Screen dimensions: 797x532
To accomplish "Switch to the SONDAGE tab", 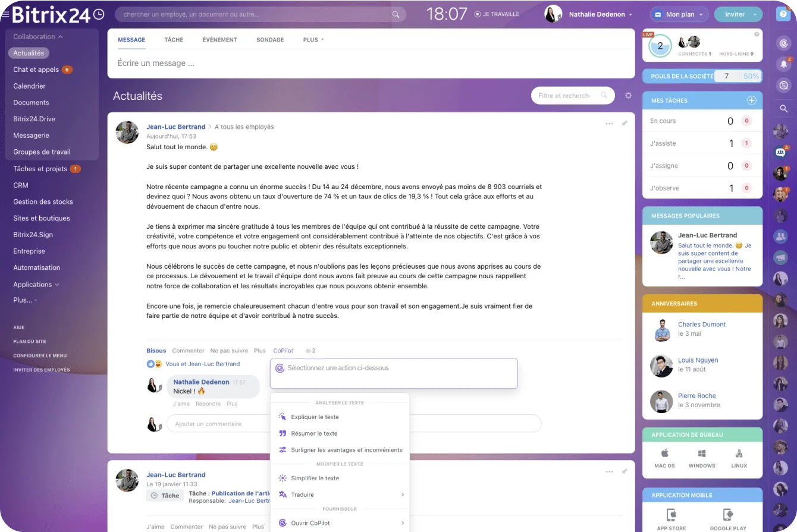I will pyautogui.click(x=270, y=40).
